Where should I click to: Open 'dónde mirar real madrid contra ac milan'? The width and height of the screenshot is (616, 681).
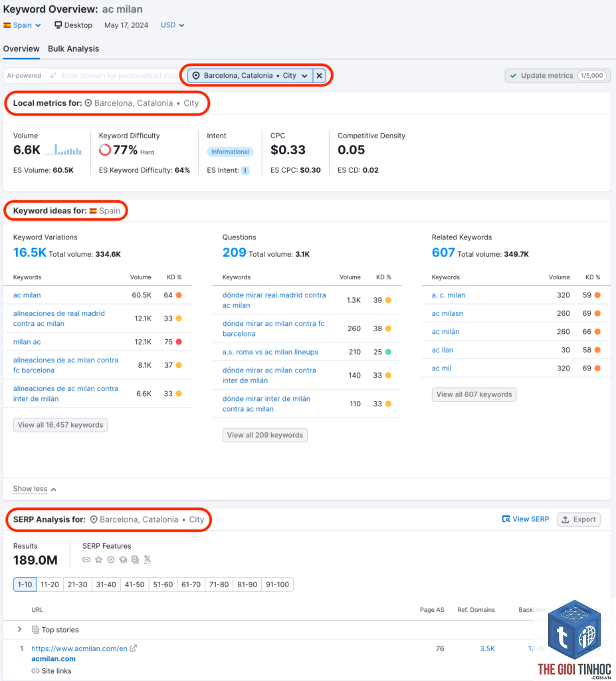(274, 300)
